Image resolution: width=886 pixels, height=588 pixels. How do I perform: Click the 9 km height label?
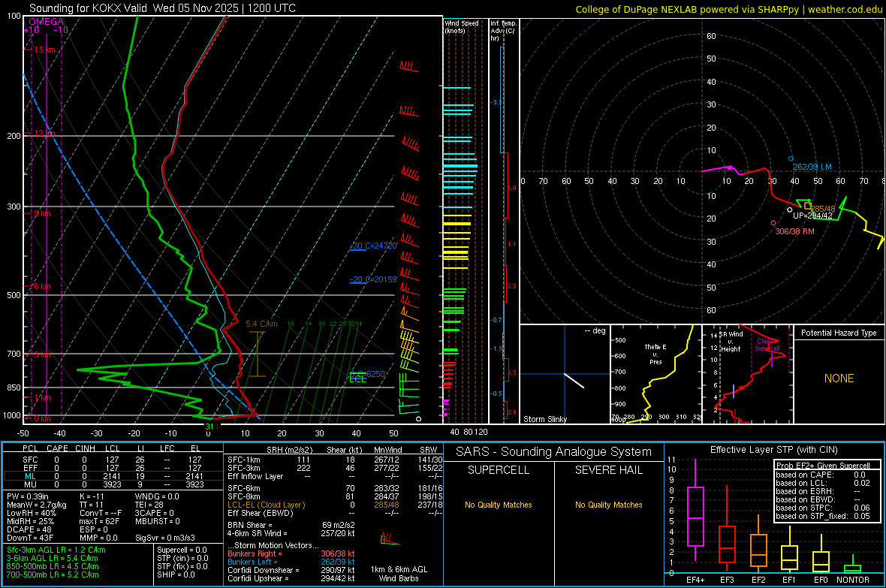[42, 214]
